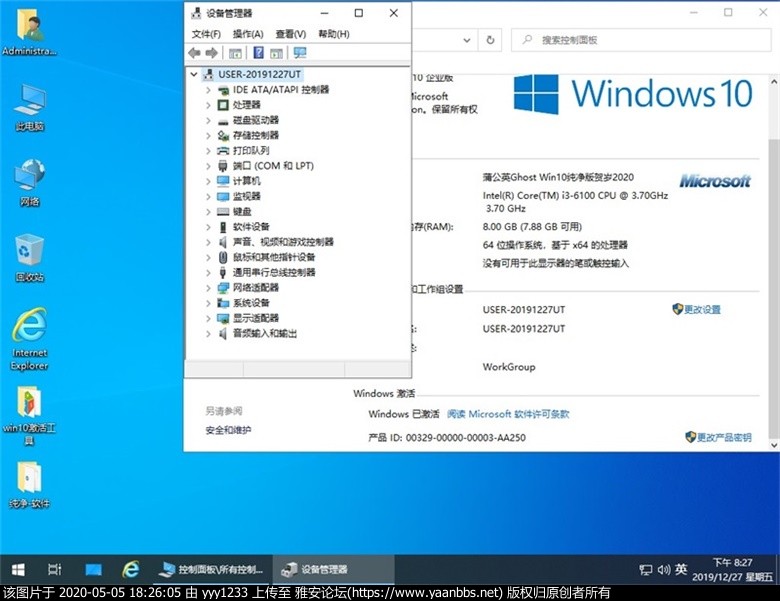Click the Task View taskbar icon

tap(55, 570)
